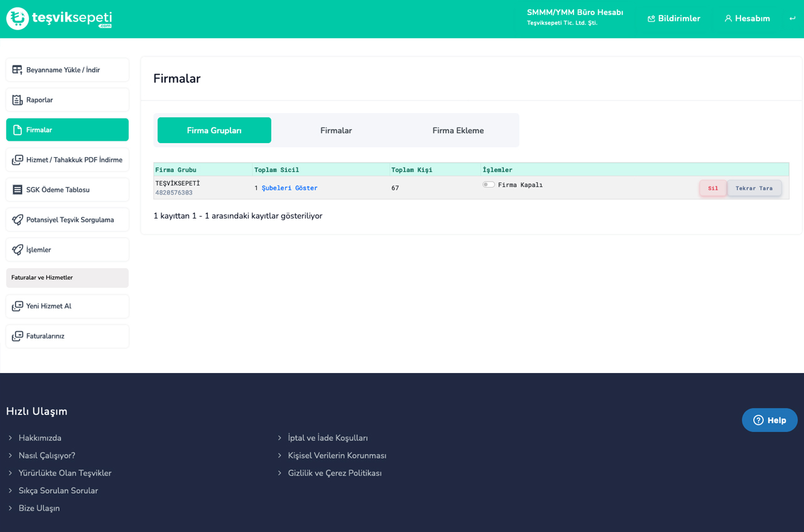
Task: Switch to the Firmalar tab
Action: pos(336,131)
